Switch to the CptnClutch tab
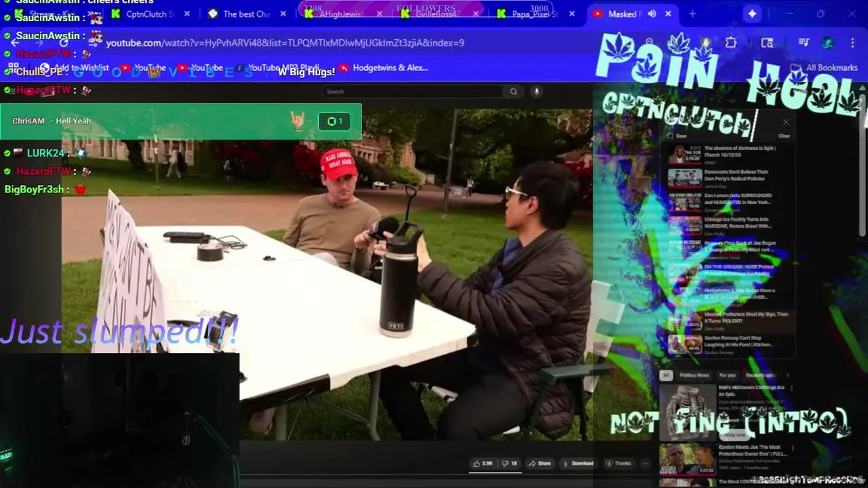 151,14
